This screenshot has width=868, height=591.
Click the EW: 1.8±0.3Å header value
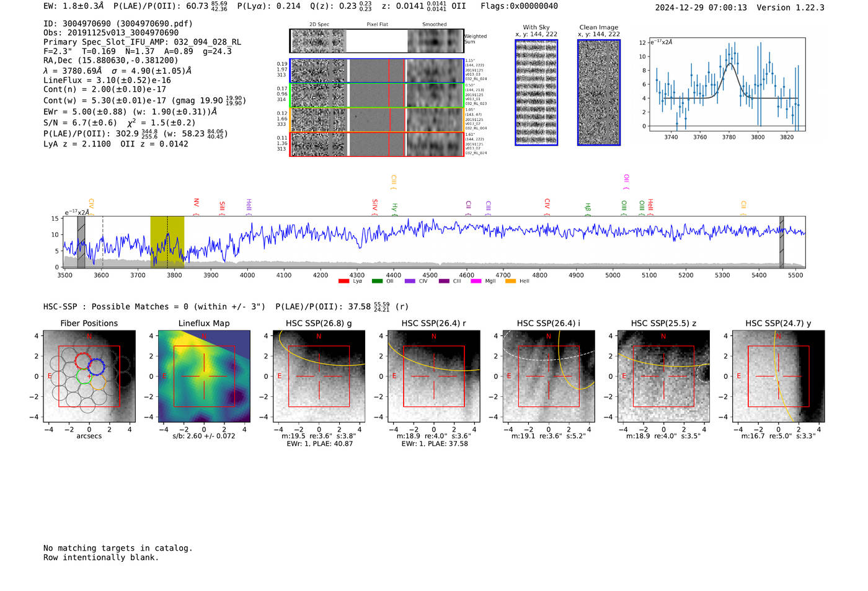[x=74, y=6]
